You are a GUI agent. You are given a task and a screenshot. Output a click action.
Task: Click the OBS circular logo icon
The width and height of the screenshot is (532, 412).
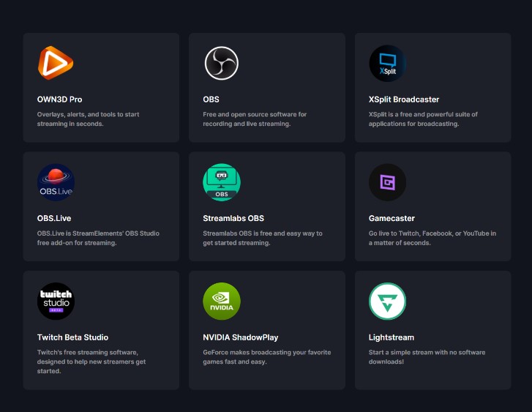(222, 63)
